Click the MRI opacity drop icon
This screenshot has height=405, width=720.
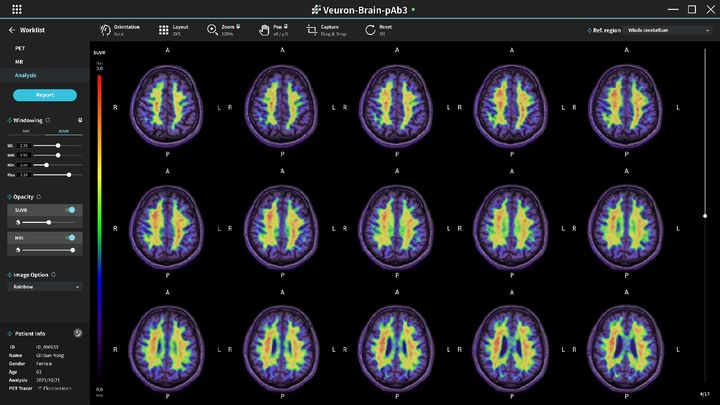click(18, 250)
